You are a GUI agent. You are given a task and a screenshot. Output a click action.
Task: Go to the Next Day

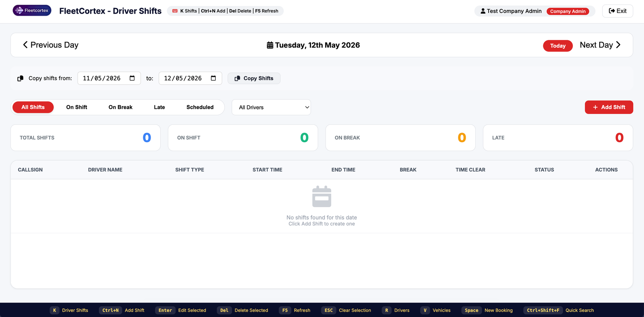click(x=600, y=45)
